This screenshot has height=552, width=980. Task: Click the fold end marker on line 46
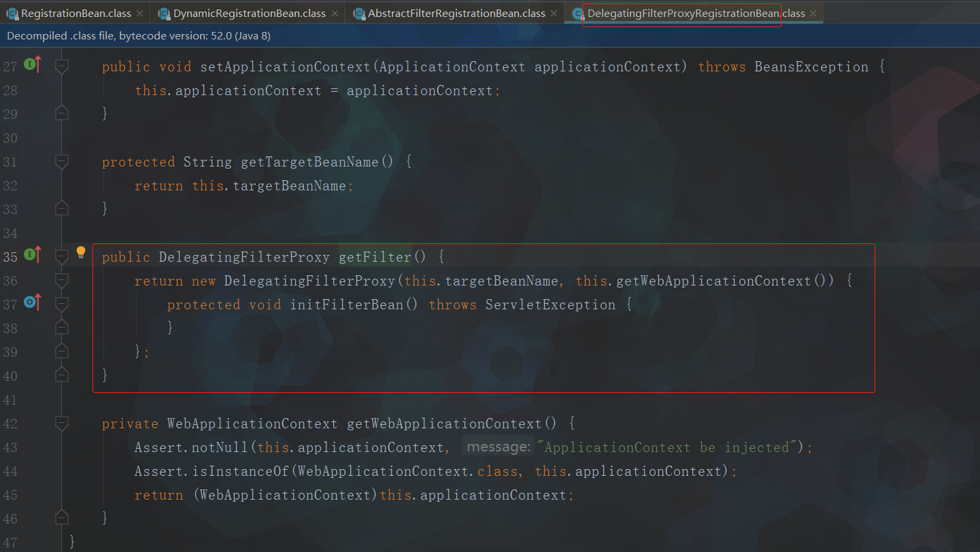click(x=62, y=518)
